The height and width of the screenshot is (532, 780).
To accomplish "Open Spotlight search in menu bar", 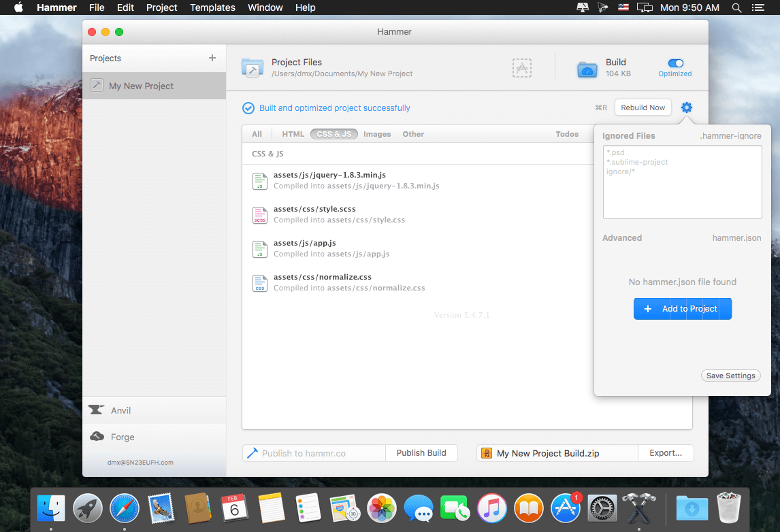I will pos(736,7).
